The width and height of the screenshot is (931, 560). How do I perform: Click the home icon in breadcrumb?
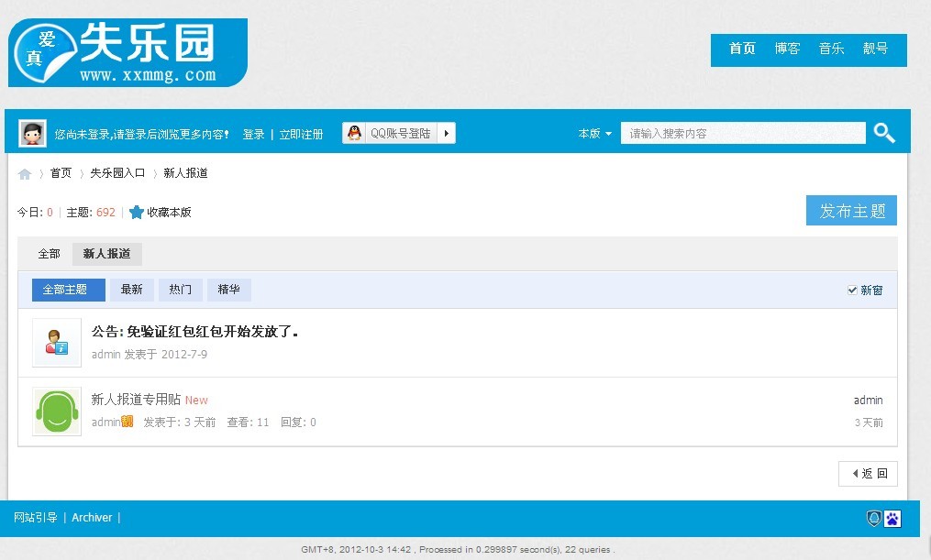point(25,174)
